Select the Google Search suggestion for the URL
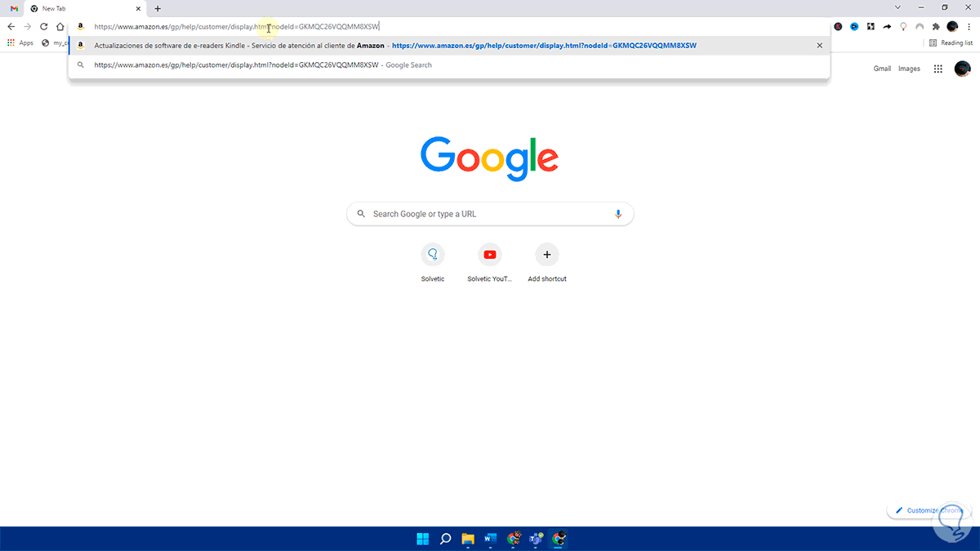 pos(449,64)
